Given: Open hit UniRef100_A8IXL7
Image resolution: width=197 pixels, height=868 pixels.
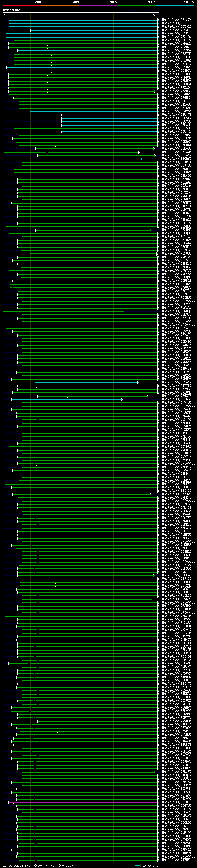Looking at the screenshot, I should tap(177, 23).
